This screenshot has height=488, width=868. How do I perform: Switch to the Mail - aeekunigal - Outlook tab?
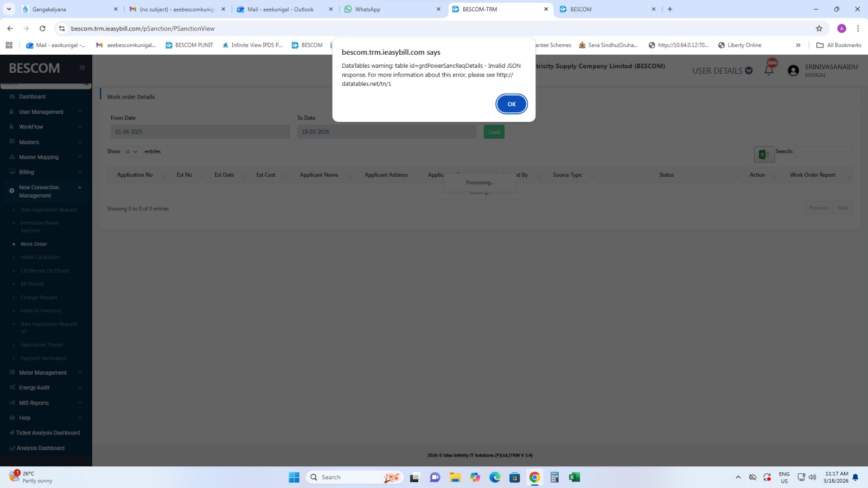(x=284, y=9)
